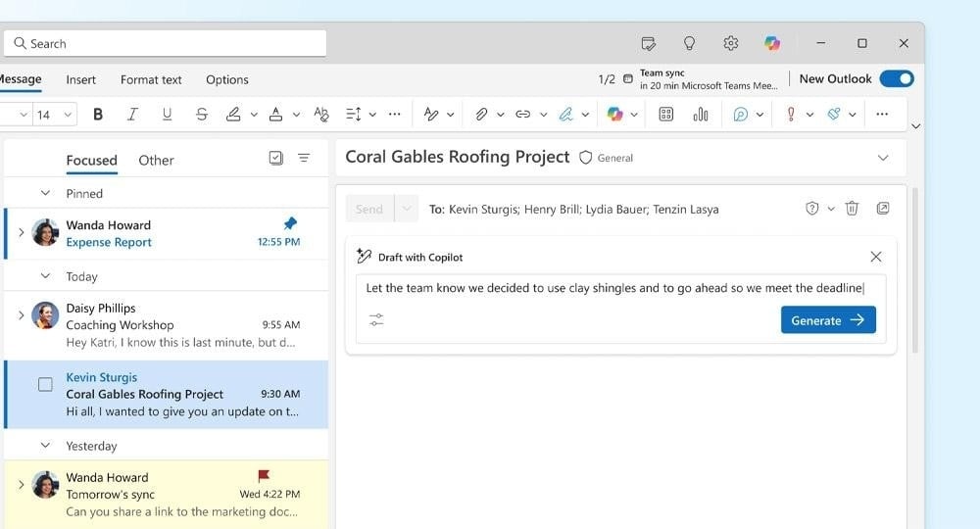The image size is (980, 529).
Task: Check the Kevin Sturgis message checkbox
Action: (x=45, y=384)
